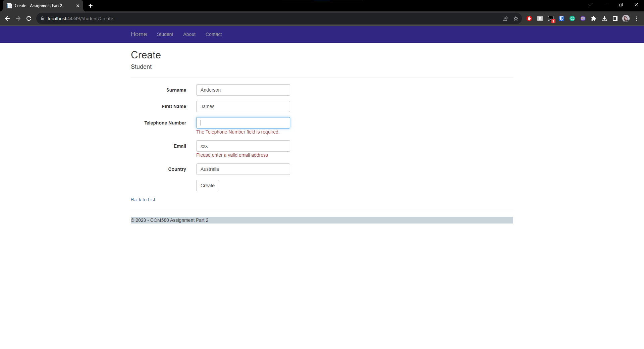
Task: Open the Contact page
Action: [x=213, y=34]
